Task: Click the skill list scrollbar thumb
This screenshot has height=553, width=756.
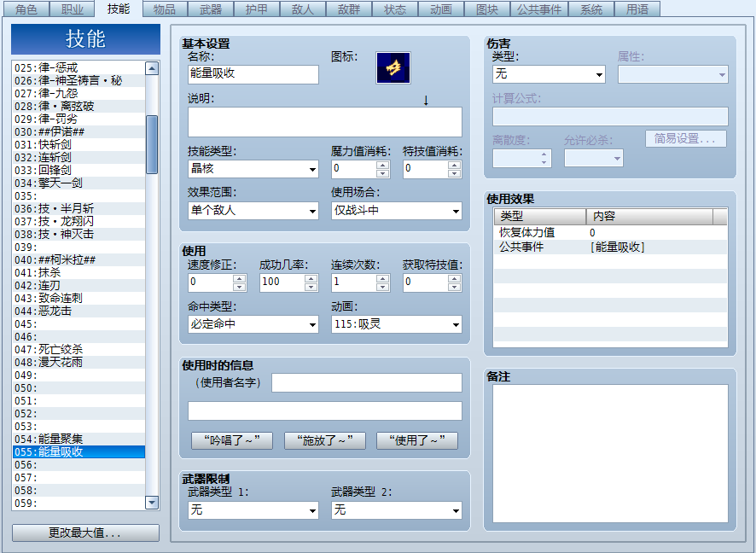Action: (x=152, y=144)
